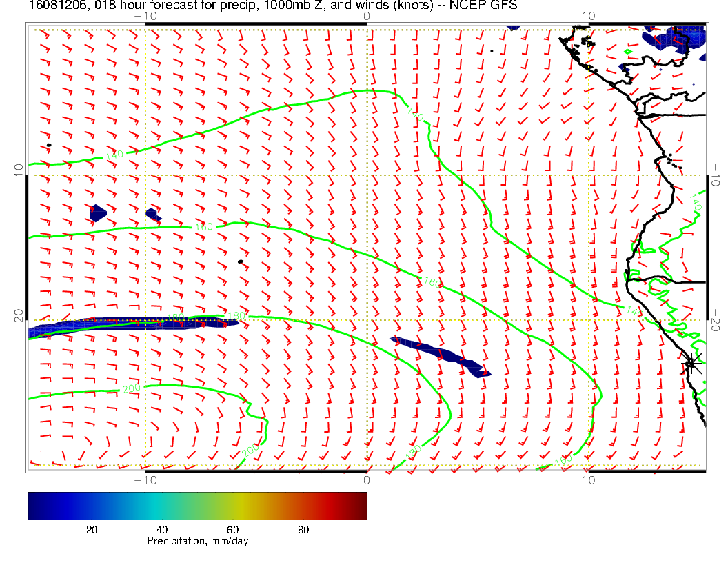Click the black island dot just below the left 160 contour

tap(240, 261)
